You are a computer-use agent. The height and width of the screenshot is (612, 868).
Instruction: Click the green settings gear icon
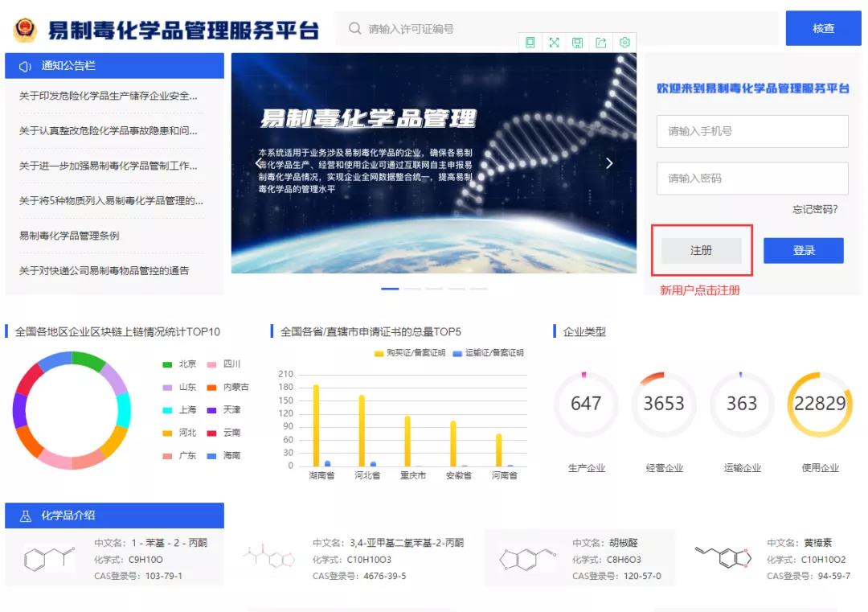point(624,43)
